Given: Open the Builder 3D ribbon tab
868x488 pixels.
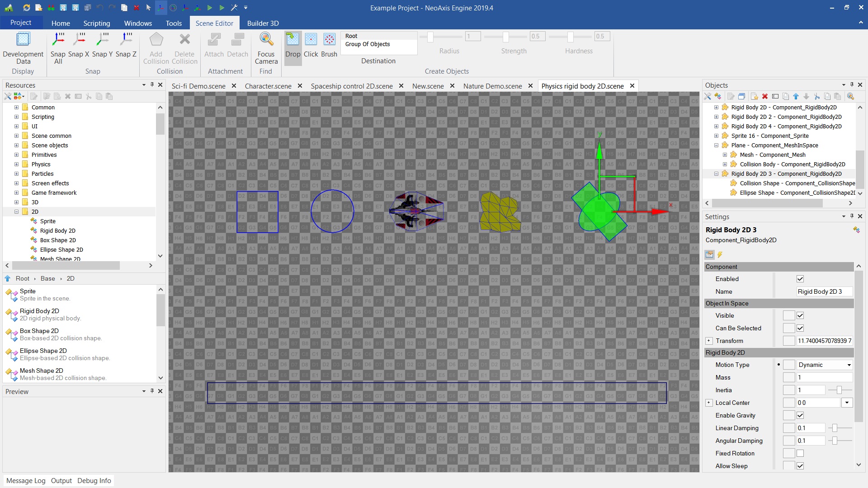Looking at the screenshot, I should click(263, 23).
